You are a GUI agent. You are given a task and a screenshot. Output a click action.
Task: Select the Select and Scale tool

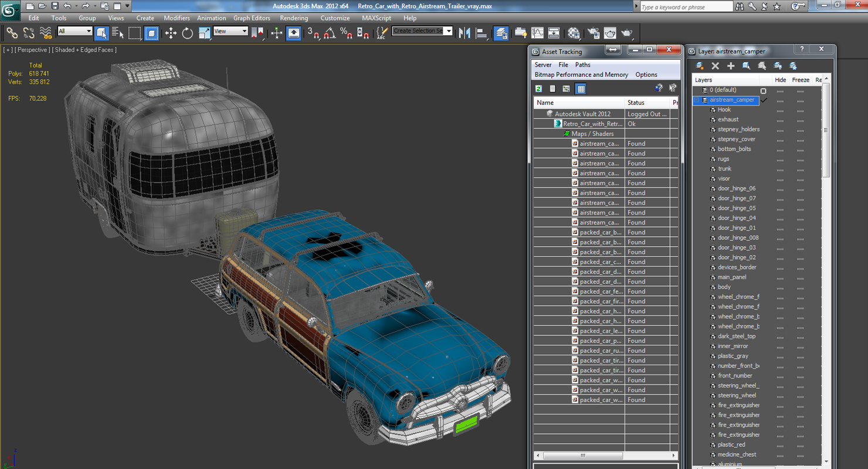pyautogui.click(x=205, y=33)
